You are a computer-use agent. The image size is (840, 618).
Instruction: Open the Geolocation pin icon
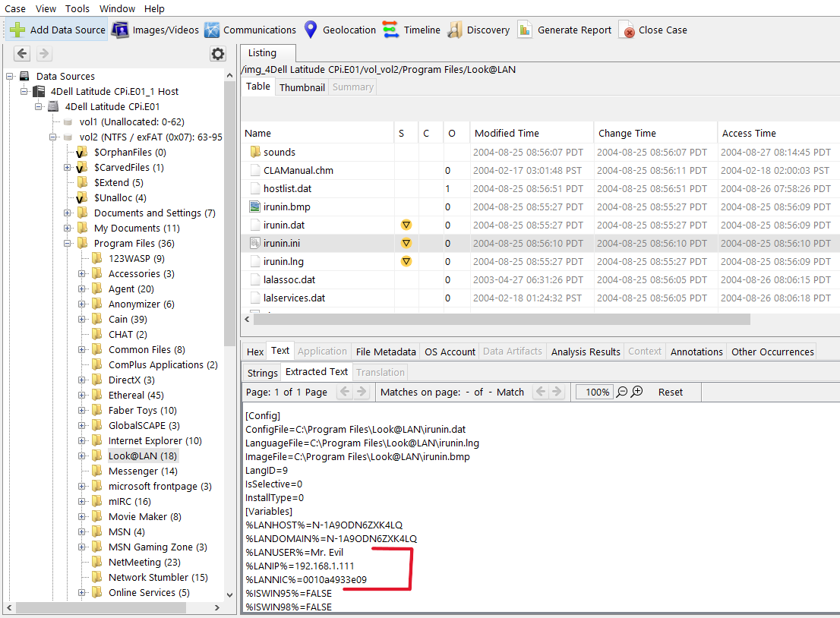click(310, 30)
